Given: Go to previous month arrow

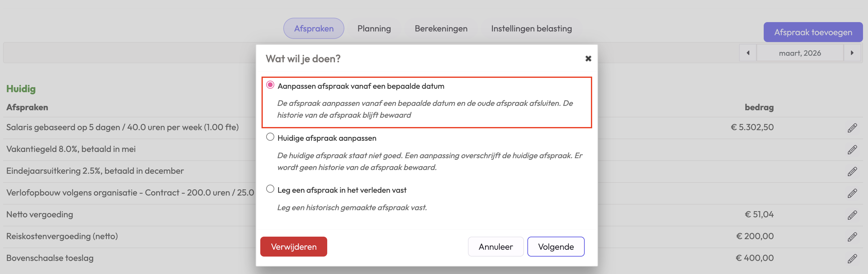Looking at the screenshot, I should [748, 53].
